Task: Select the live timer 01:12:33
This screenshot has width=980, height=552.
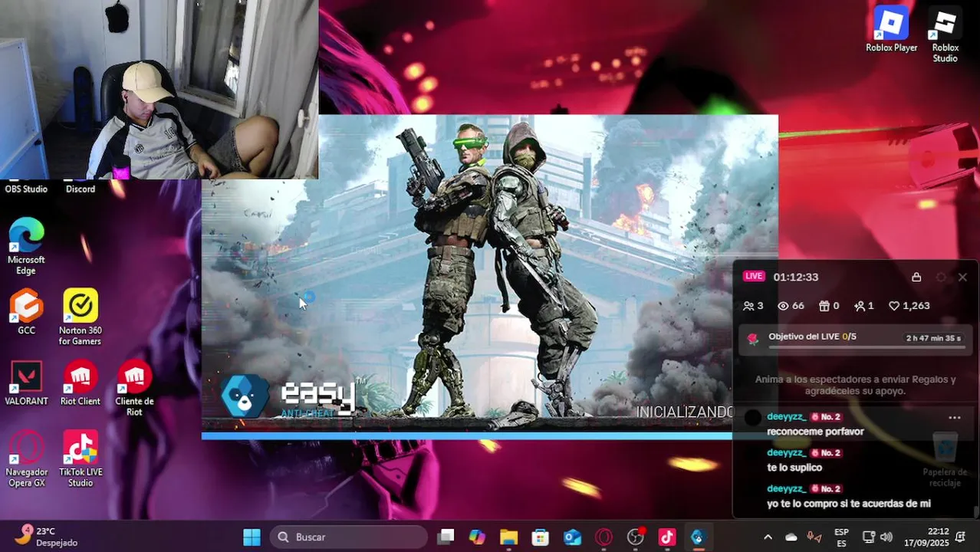Action: tap(795, 277)
